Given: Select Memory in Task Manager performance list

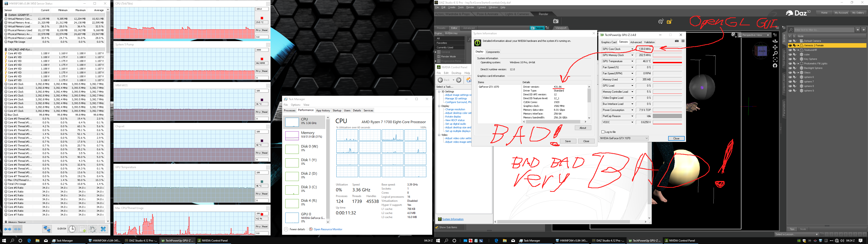Looking at the screenshot, I should click(x=305, y=134).
